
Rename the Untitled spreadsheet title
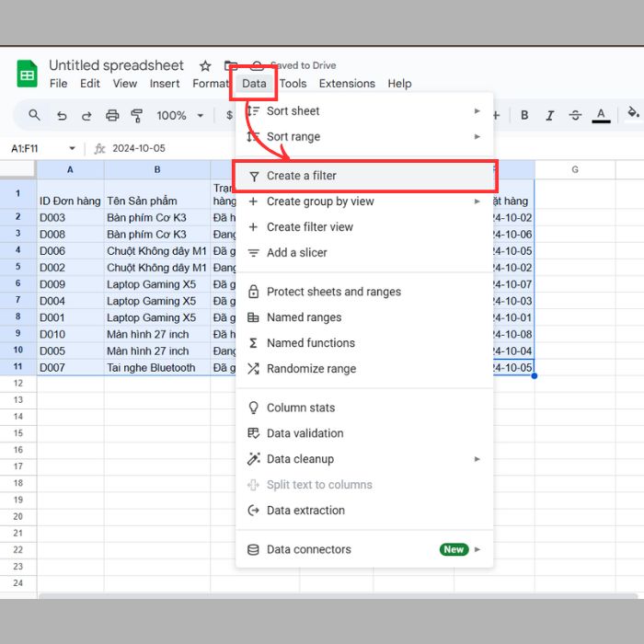[116, 65]
